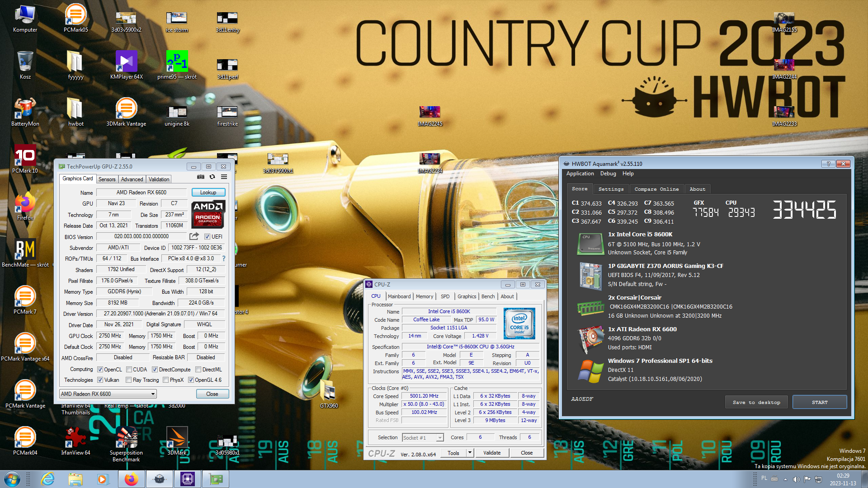This screenshot has width=868, height=488.
Task: Open the Aquamark Application menu
Action: click(x=580, y=174)
